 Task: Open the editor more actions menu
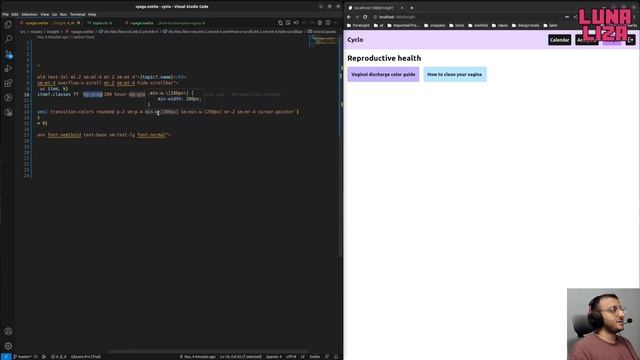[x=336, y=23]
